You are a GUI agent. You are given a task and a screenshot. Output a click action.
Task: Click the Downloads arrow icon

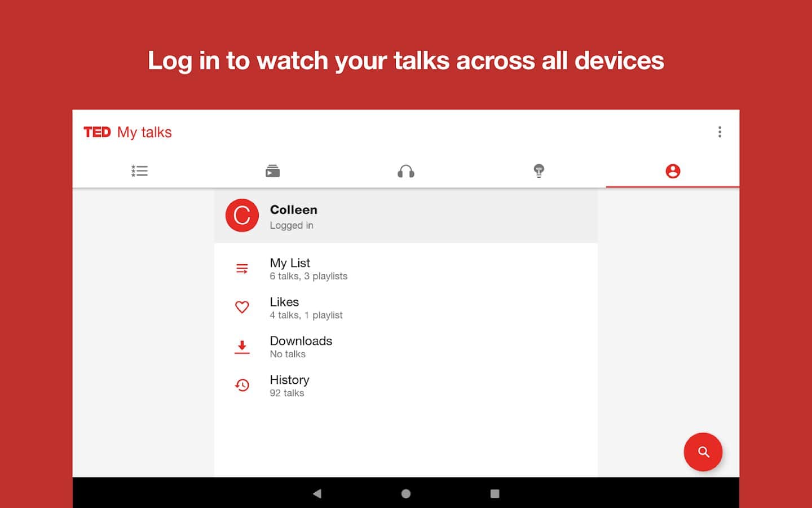(242, 347)
